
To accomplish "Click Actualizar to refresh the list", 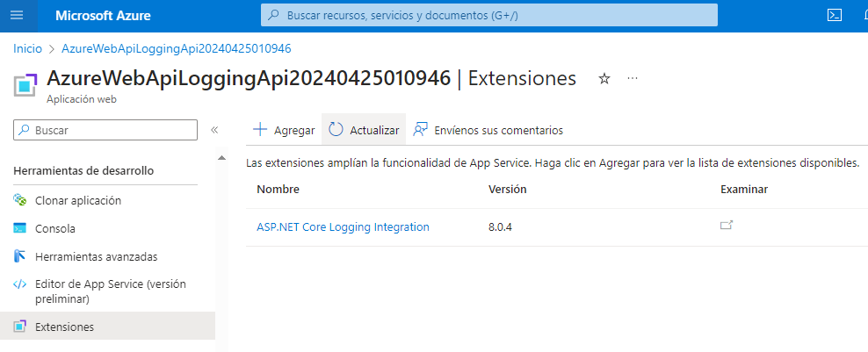I will pyautogui.click(x=364, y=130).
